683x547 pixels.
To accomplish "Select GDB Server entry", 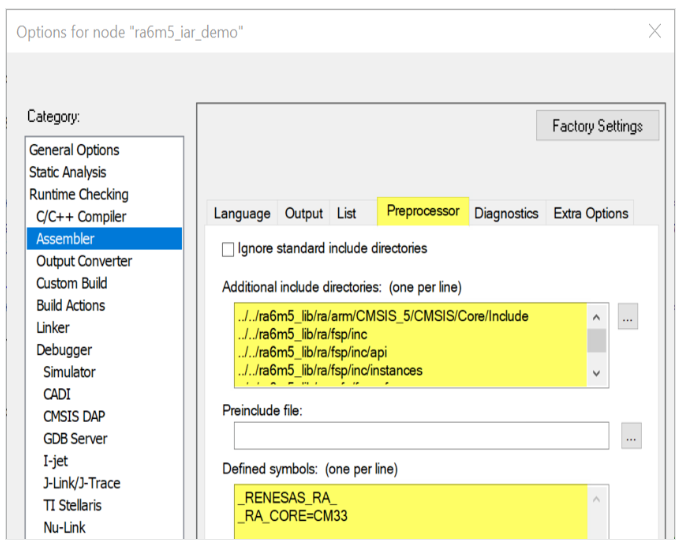I will coord(75,439).
